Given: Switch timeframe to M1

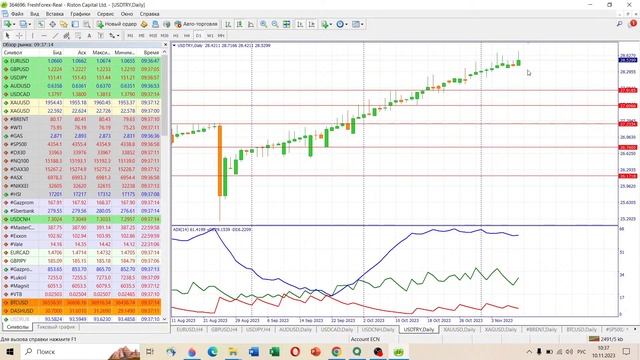Looking at the screenshot, I should (x=130, y=36).
